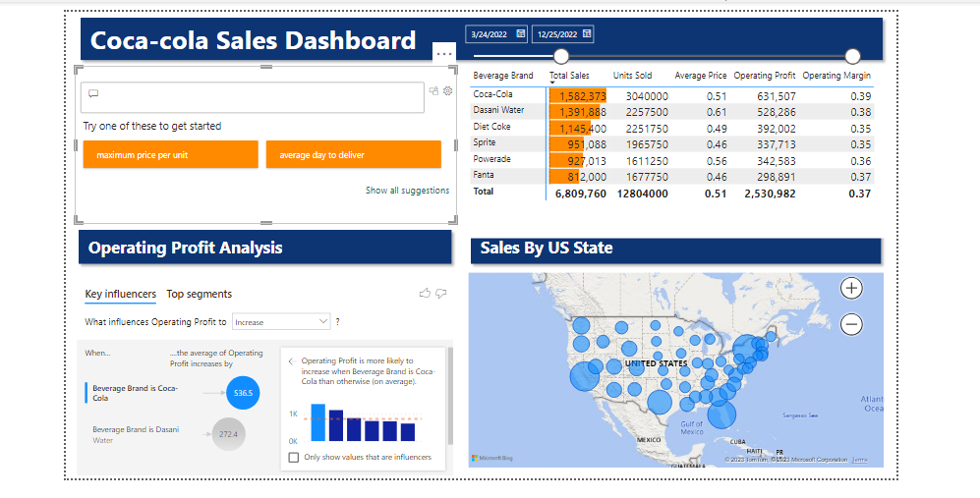Click the 6,809,760 total sales figure

581,194
